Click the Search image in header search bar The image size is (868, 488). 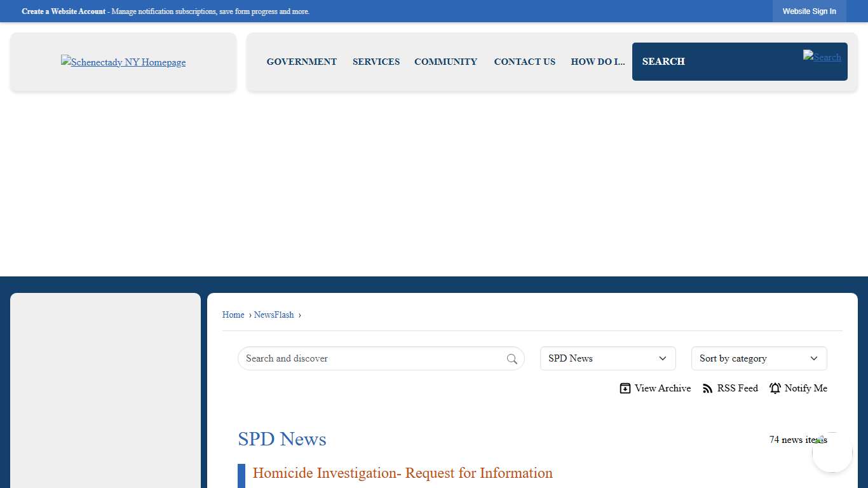[x=822, y=57]
